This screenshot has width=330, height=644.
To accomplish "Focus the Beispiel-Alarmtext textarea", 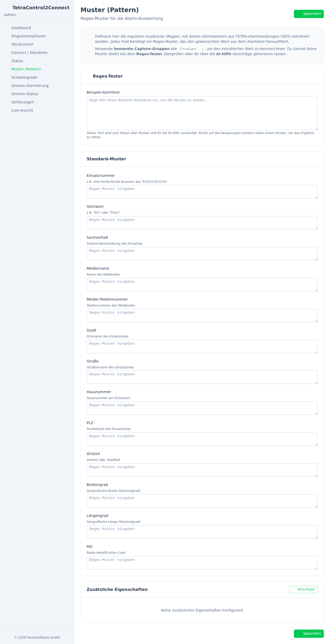I will pos(202,113).
